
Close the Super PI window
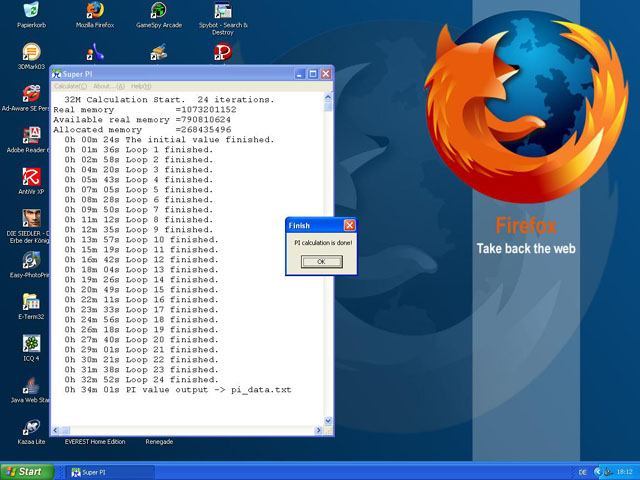(x=326, y=74)
